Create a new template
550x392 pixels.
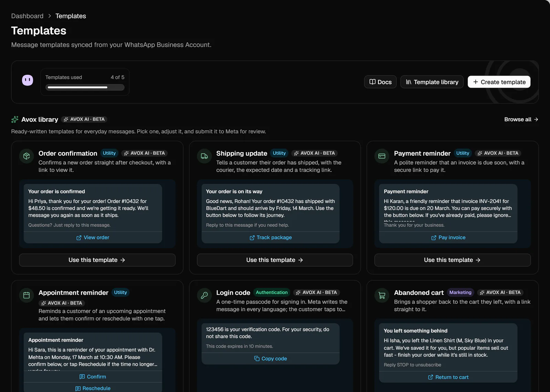click(499, 82)
